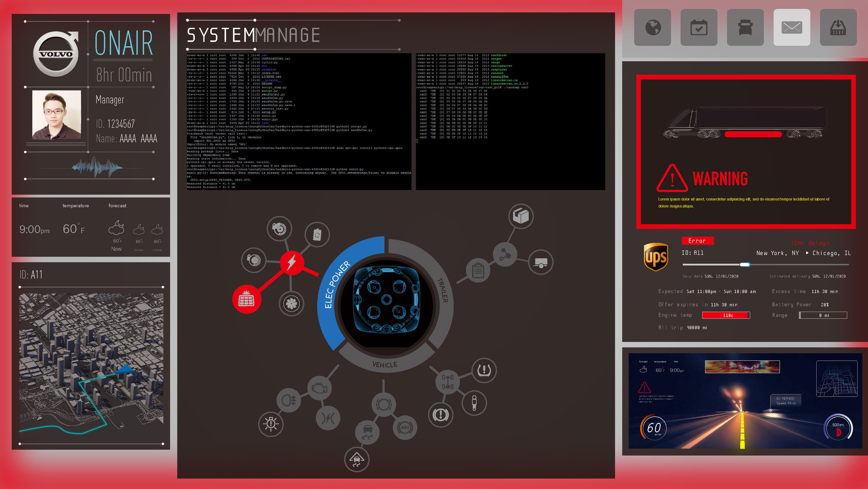The height and width of the screenshot is (489, 868).
Task: Select the trailer clipboard checklist icon
Action: click(478, 270)
